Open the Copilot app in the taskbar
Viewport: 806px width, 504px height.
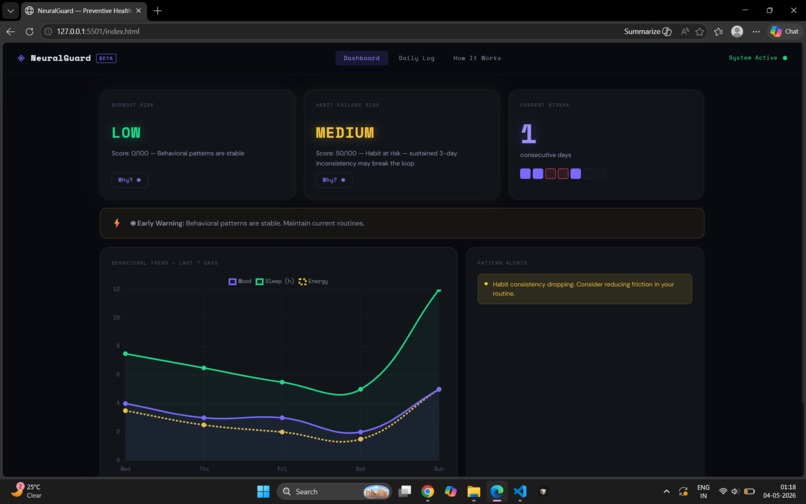[451, 492]
